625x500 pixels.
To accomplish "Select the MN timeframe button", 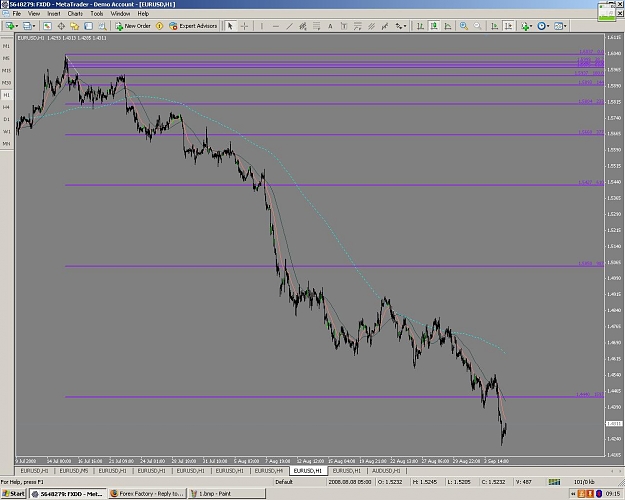I will [6, 144].
